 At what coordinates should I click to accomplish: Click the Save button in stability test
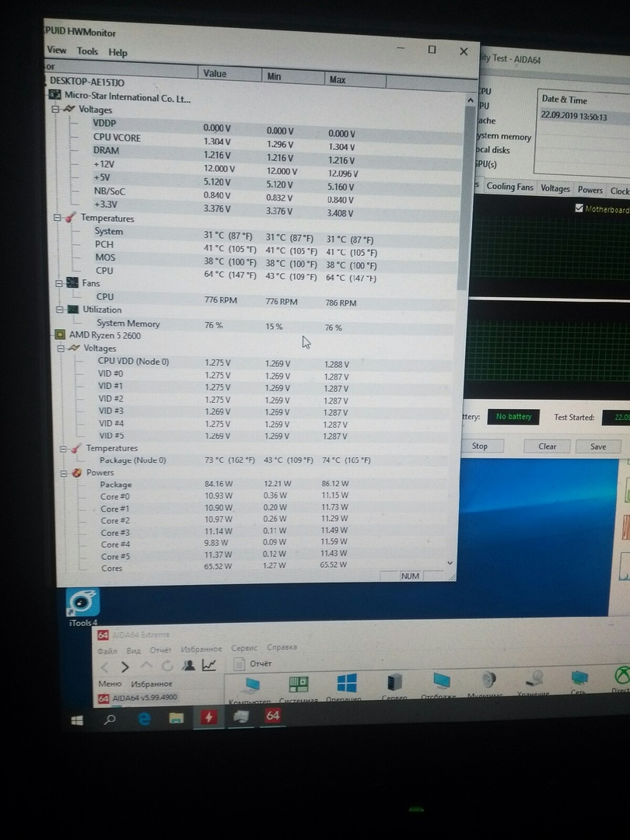[x=598, y=446]
